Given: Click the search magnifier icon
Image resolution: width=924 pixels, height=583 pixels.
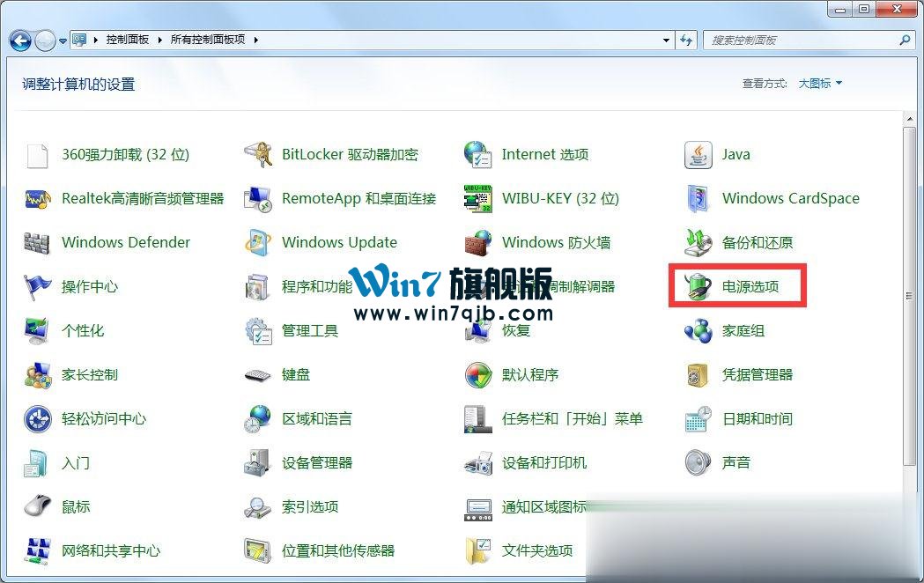Looking at the screenshot, I should [x=905, y=40].
